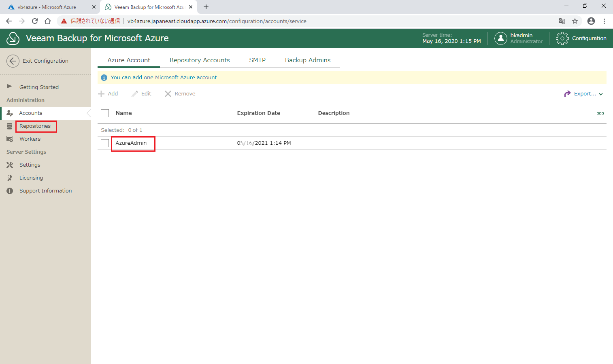Click the plus icon of Add

(101, 94)
